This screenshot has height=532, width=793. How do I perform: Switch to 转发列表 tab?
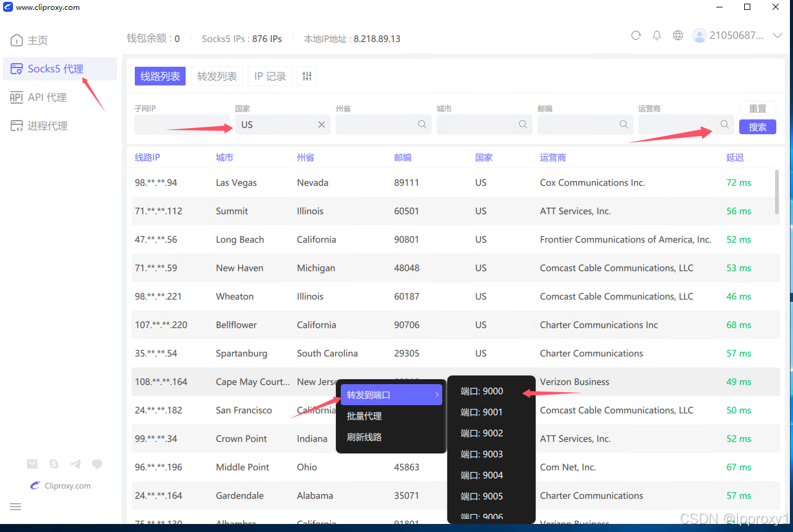217,76
